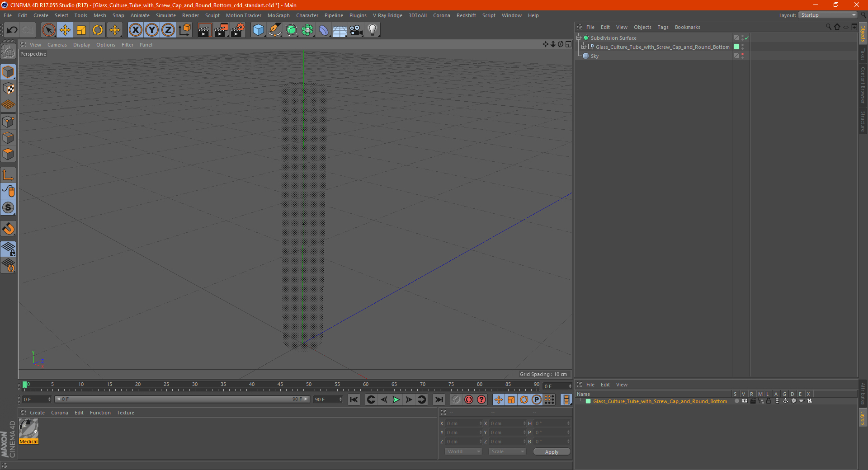Viewport: 868px width, 470px height.
Task: Add Subdivision Surface generator icon
Action: [291, 30]
